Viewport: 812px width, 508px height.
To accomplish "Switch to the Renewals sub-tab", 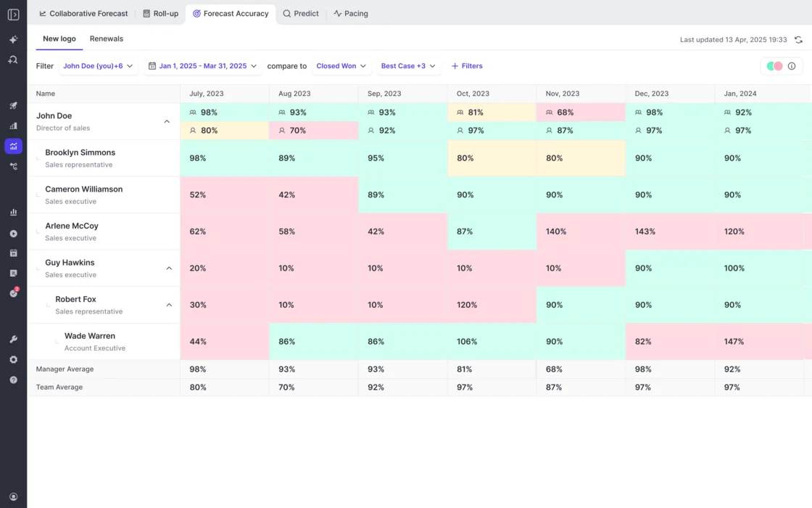I will click(106, 39).
